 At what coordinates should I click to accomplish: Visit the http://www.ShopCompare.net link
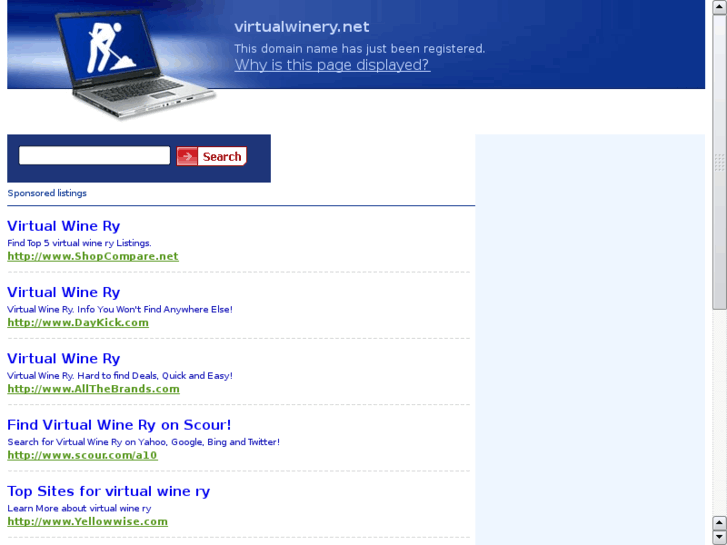pos(93,256)
